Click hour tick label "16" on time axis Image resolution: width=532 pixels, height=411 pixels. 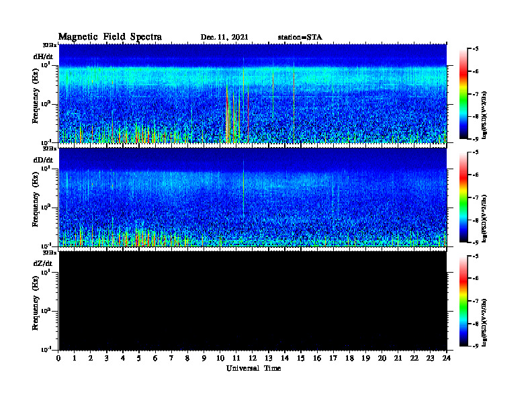317,359
